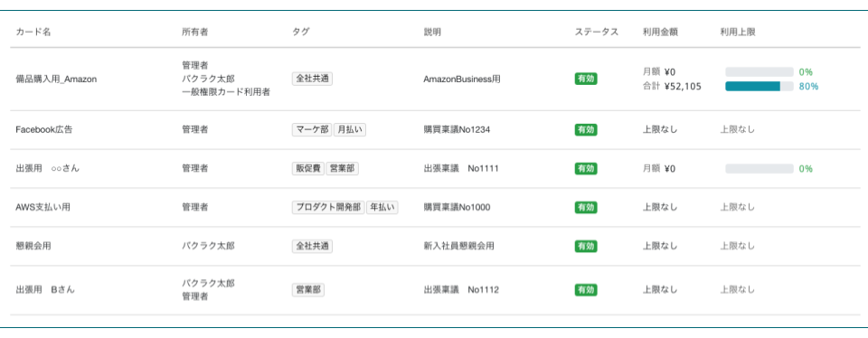
Task: Click the 販促費 tag
Action: 308,169
